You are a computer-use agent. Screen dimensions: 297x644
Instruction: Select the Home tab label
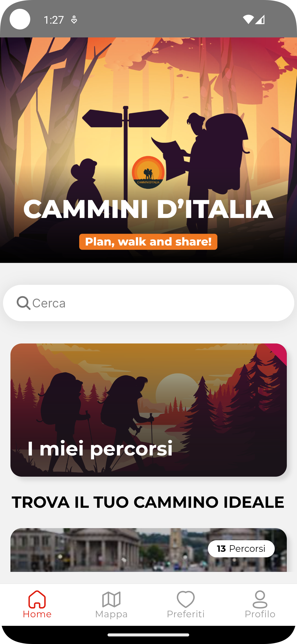pos(37,614)
